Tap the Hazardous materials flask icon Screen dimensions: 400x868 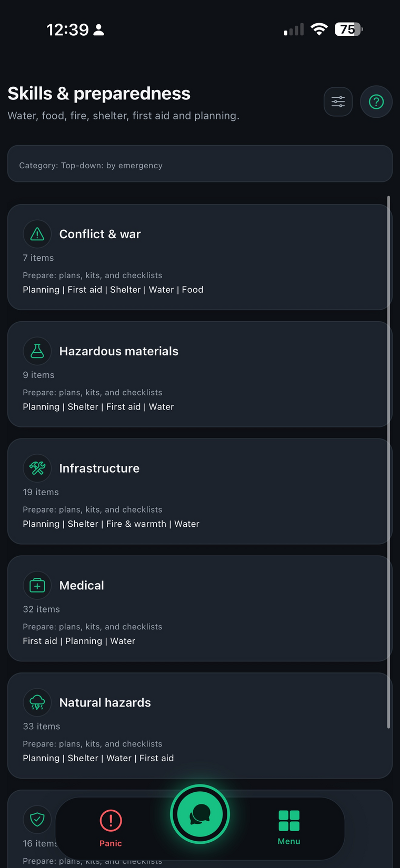tap(37, 351)
